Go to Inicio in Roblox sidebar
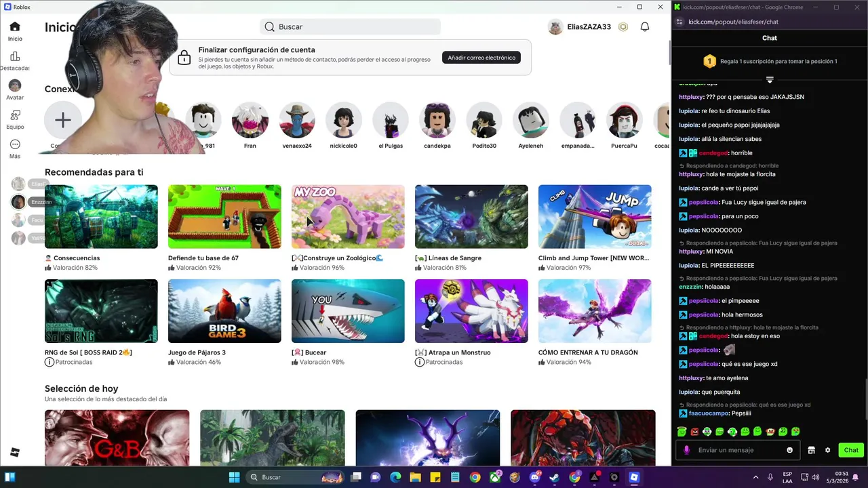The width and height of the screenshot is (868, 488). (15, 31)
